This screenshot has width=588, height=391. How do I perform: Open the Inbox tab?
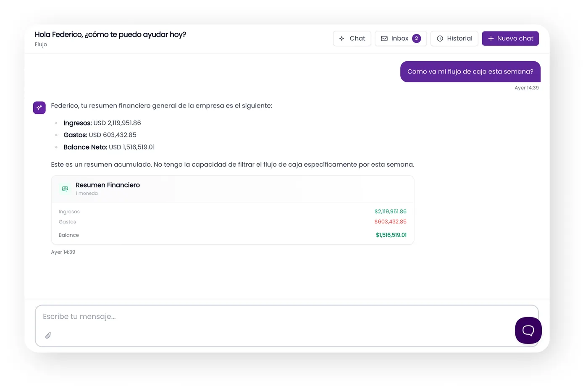coord(401,39)
